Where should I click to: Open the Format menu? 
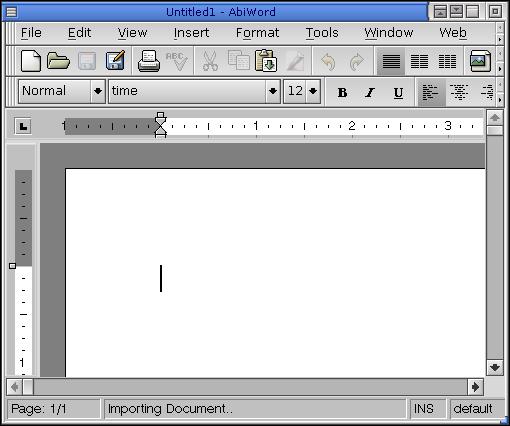click(x=257, y=33)
